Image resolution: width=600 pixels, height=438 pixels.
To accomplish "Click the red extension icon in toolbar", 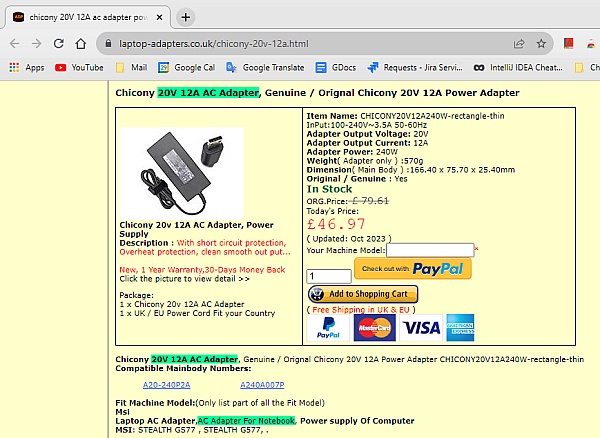I will click(x=569, y=43).
